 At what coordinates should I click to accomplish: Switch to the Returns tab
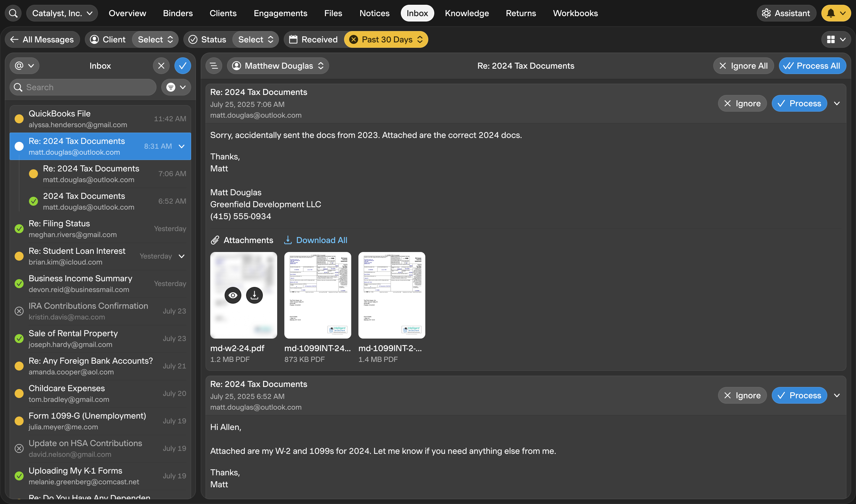(520, 13)
